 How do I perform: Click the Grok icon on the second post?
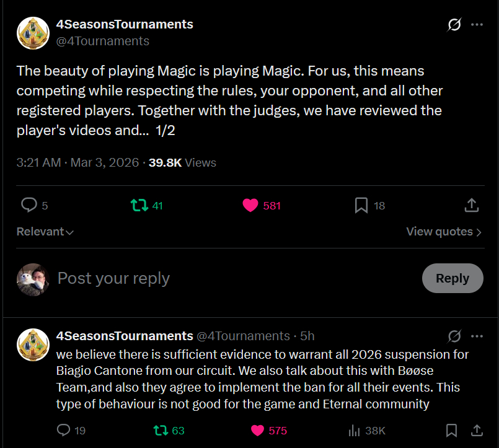(x=454, y=336)
